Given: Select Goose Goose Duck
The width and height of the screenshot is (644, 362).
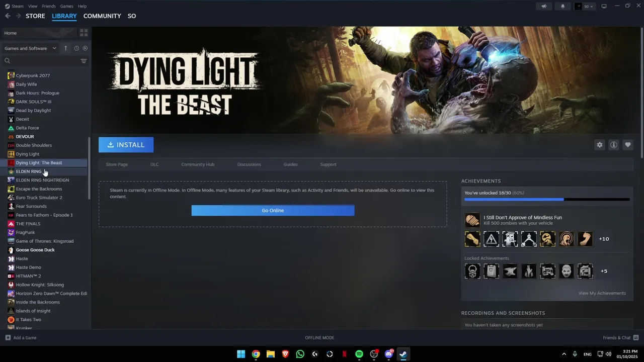Looking at the screenshot, I should 35,250.
